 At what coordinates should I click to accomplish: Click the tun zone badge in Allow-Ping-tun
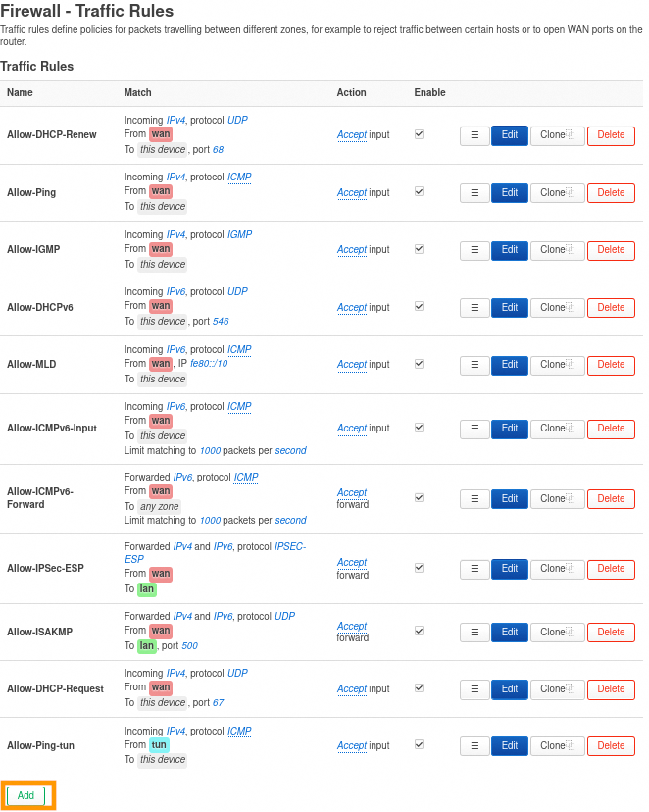coord(159,745)
